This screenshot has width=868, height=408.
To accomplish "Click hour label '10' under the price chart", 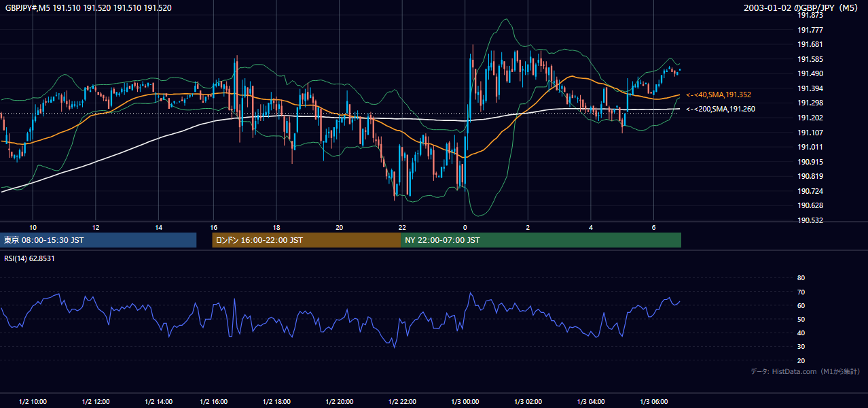I will 33,227.
